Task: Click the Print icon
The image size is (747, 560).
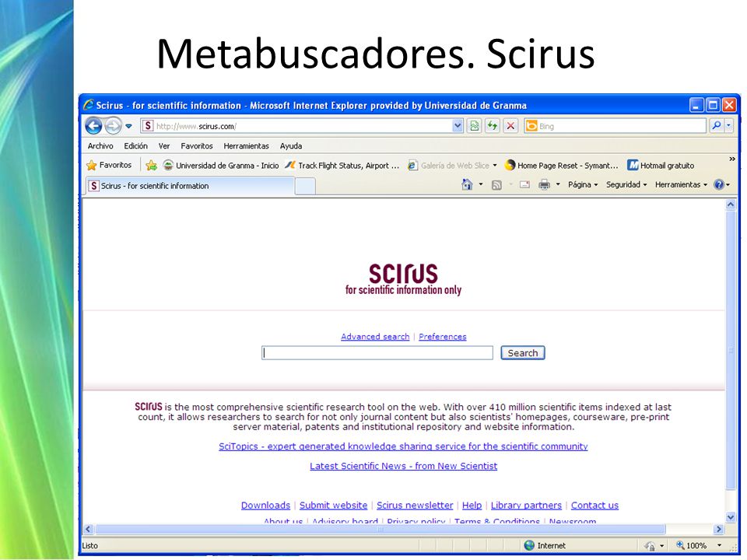Action: point(544,185)
